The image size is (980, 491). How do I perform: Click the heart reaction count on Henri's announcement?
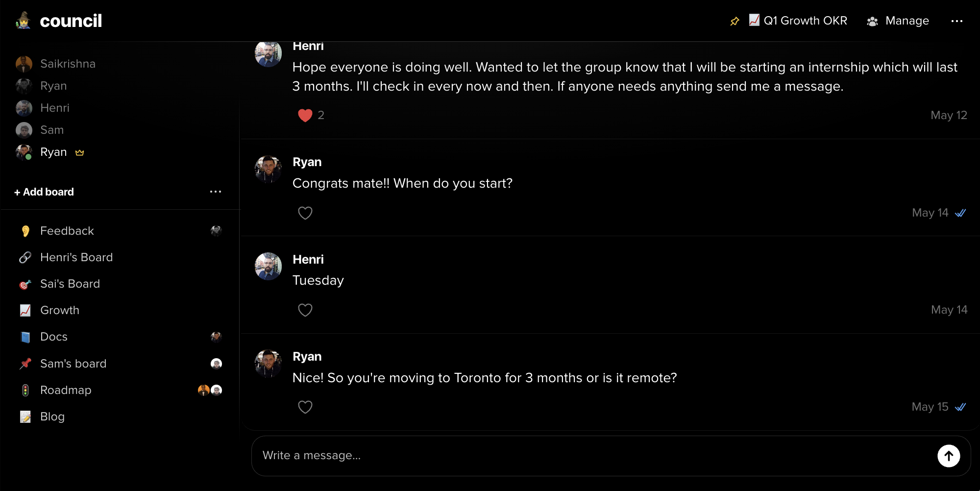pyautogui.click(x=311, y=115)
